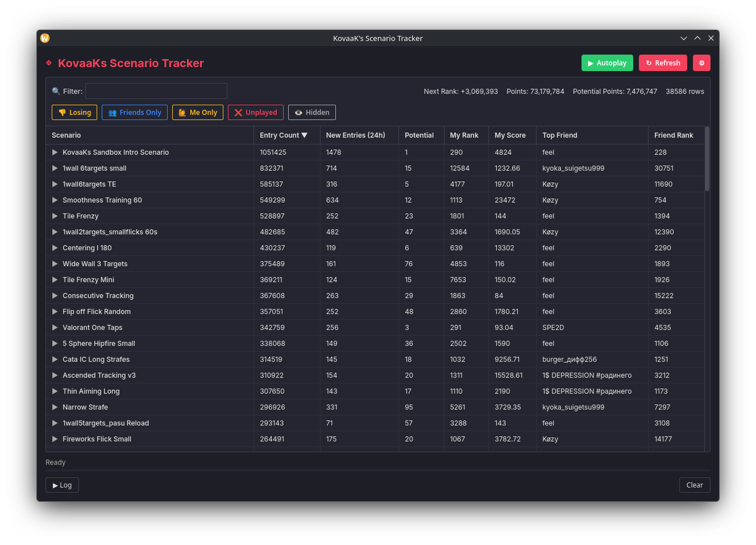Screen dimensions: 756x545
Task: Click top friend kyoka_suigetsu999 in Narrow Strafe row
Action: pos(573,407)
